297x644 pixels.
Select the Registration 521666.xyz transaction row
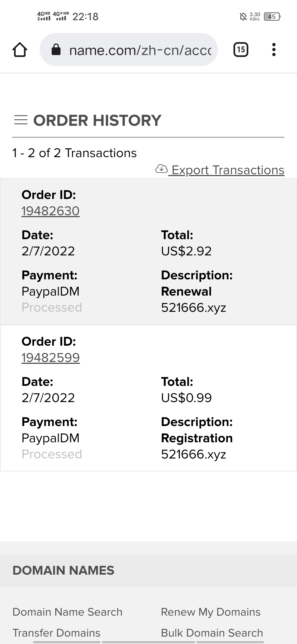tap(148, 398)
